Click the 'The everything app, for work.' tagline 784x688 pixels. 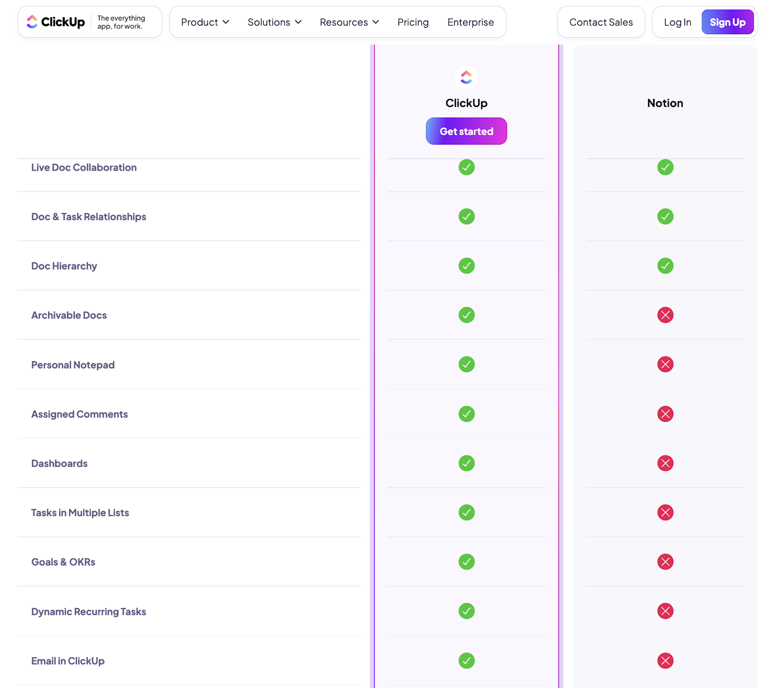(121, 22)
